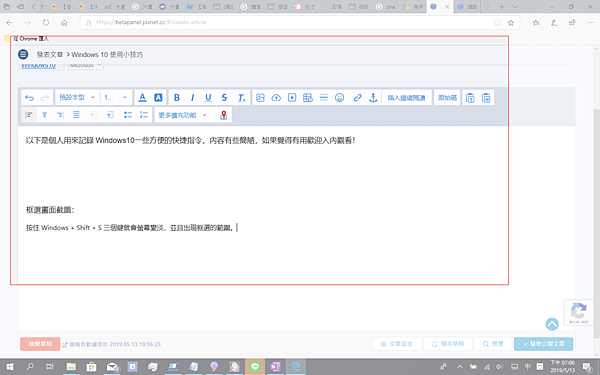This screenshot has height=375, width=600.
Task: Switch to 原始碼 source view
Action: 447,98
